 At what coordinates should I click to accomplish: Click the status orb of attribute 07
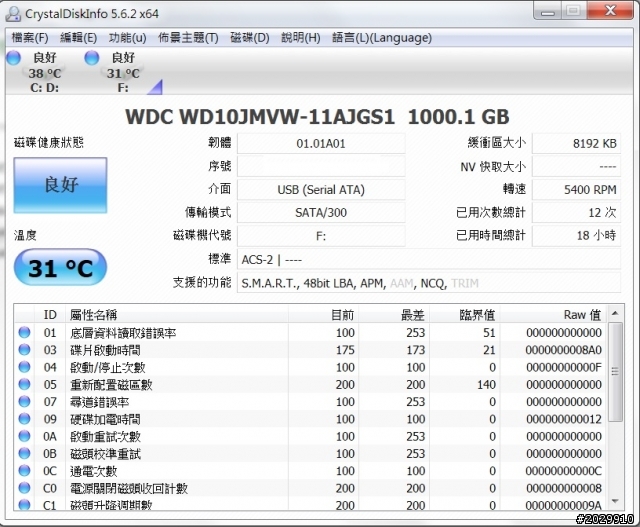24,401
